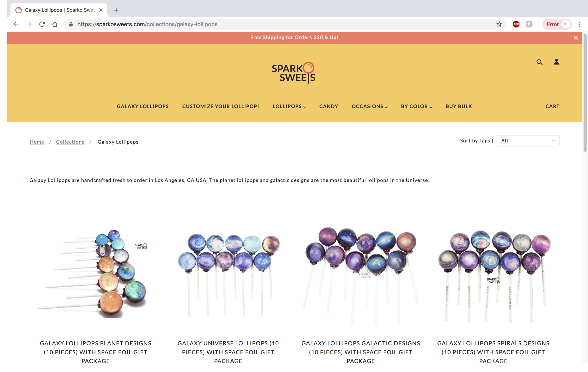View site info via lock icon
The height and width of the screenshot is (372, 588).
coord(71,24)
